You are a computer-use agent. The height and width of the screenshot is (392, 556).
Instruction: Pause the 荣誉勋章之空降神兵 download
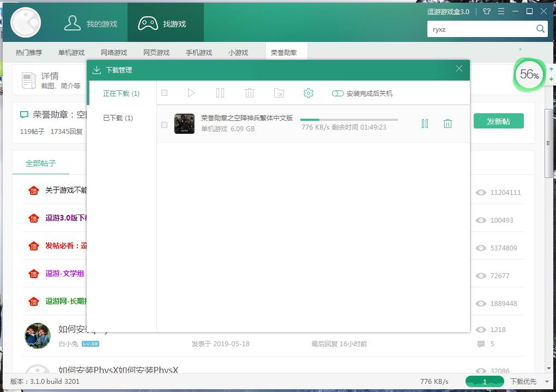pyautogui.click(x=425, y=124)
